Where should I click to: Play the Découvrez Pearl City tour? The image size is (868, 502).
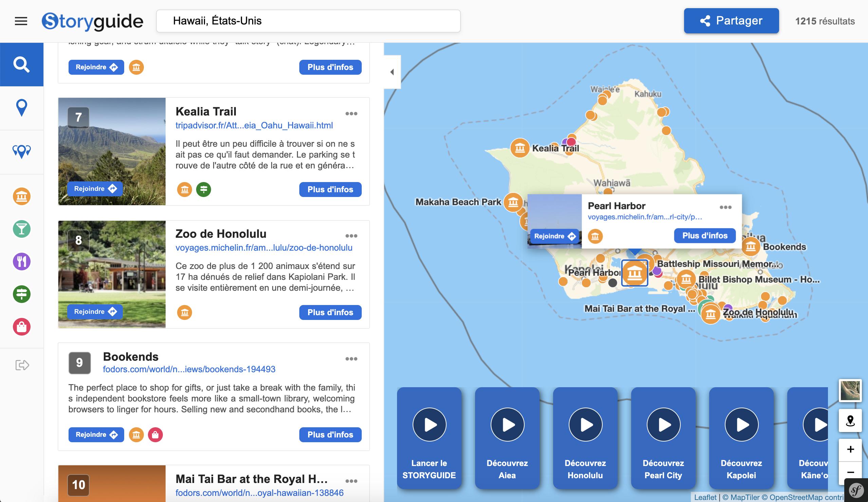coord(663,425)
